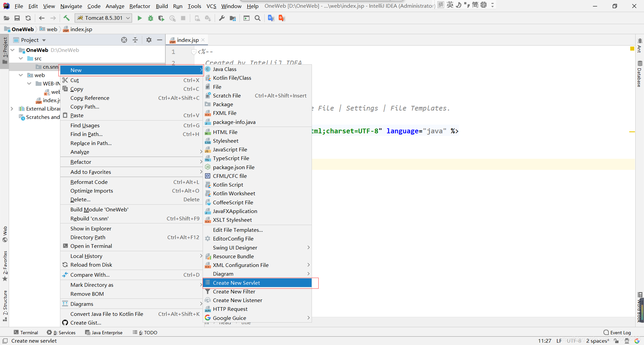Click the Build project hammer icon
This screenshot has width=644, height=345.
pos(66,18)
